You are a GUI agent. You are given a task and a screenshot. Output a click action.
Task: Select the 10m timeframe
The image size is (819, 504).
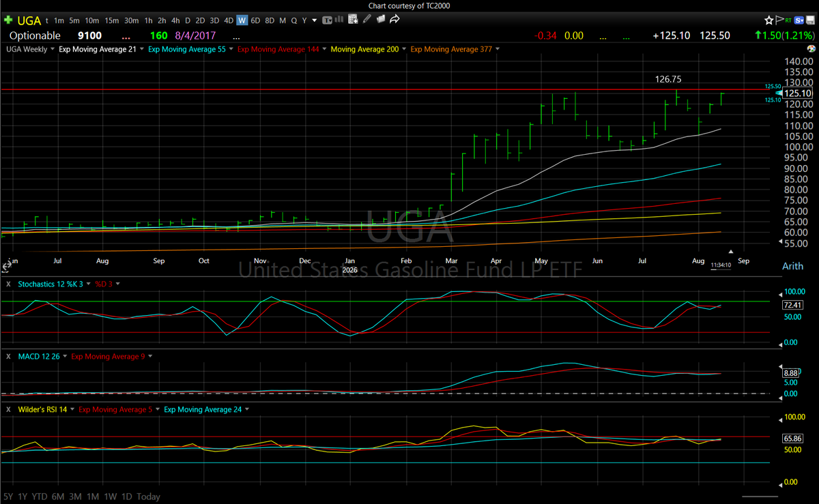pyautogui.click(x=92, y=20)
